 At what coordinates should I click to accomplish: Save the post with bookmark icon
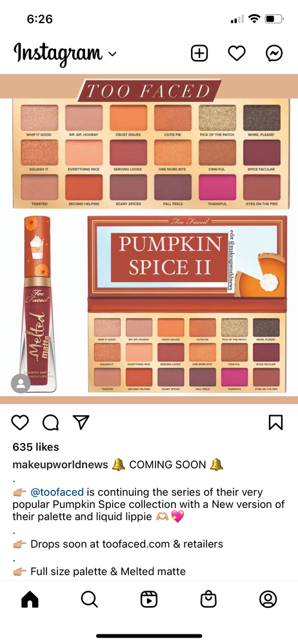coord(276,422)
